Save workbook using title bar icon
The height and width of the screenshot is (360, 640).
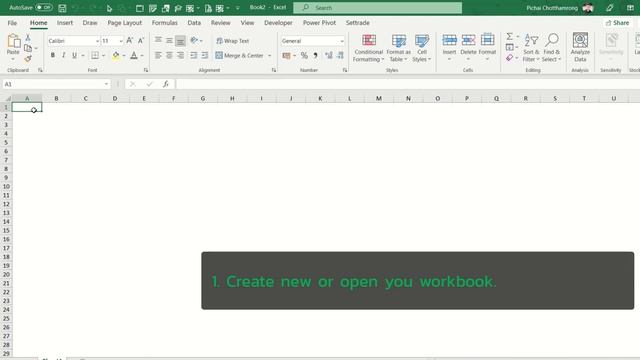click(62, 8)
